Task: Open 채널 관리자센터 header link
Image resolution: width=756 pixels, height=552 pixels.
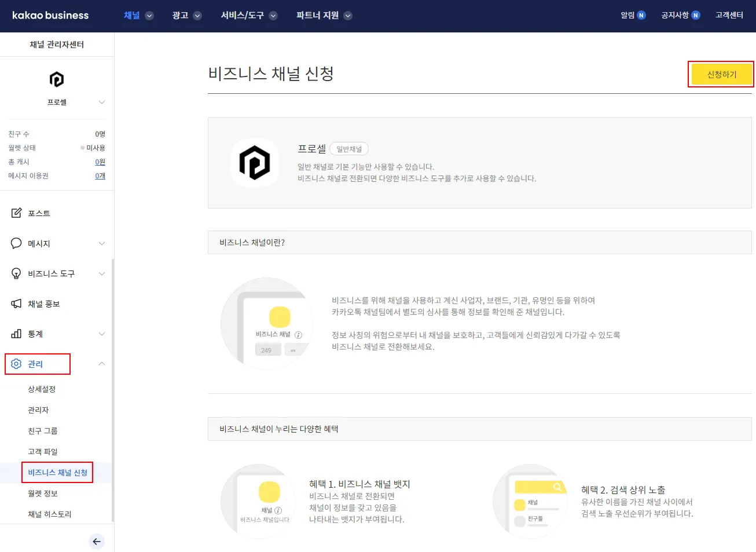Action: tap(57, 45)
